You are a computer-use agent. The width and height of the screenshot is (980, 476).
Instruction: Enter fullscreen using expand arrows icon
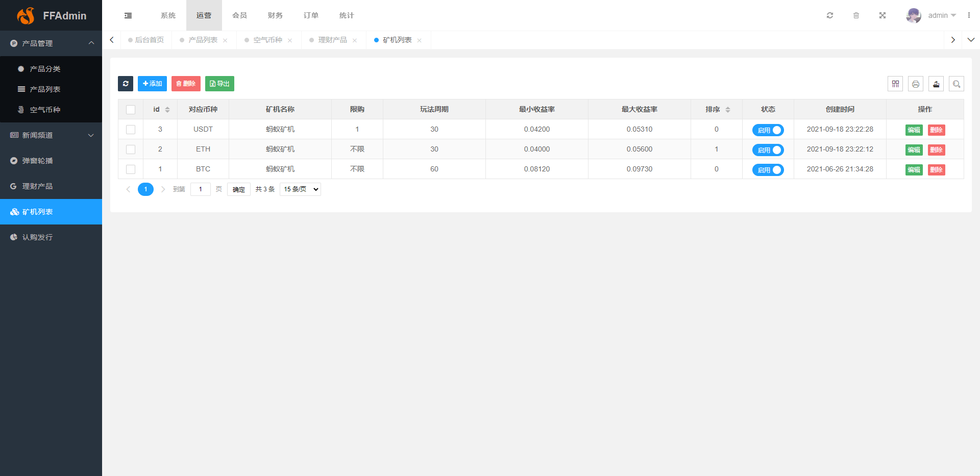pos(883,15)
